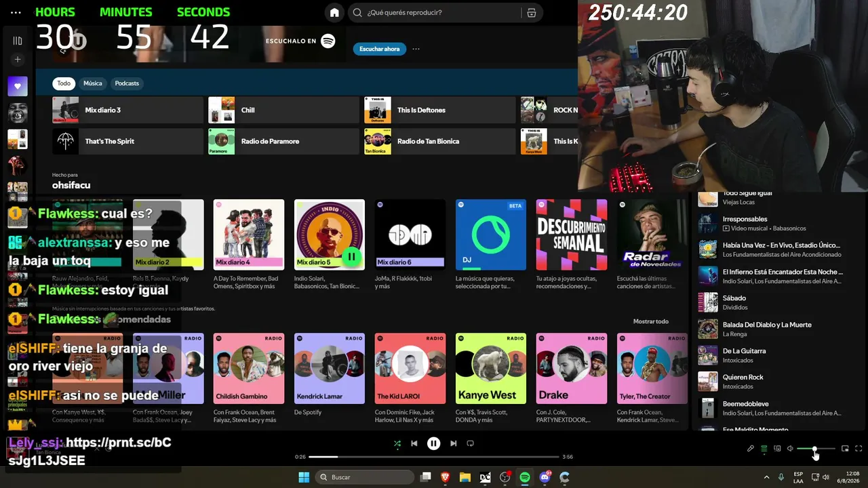Expand Your Library sidebar icon
The width and height of the screenshot is (868, 488).
pyautogui.click(x=18, y=41)
